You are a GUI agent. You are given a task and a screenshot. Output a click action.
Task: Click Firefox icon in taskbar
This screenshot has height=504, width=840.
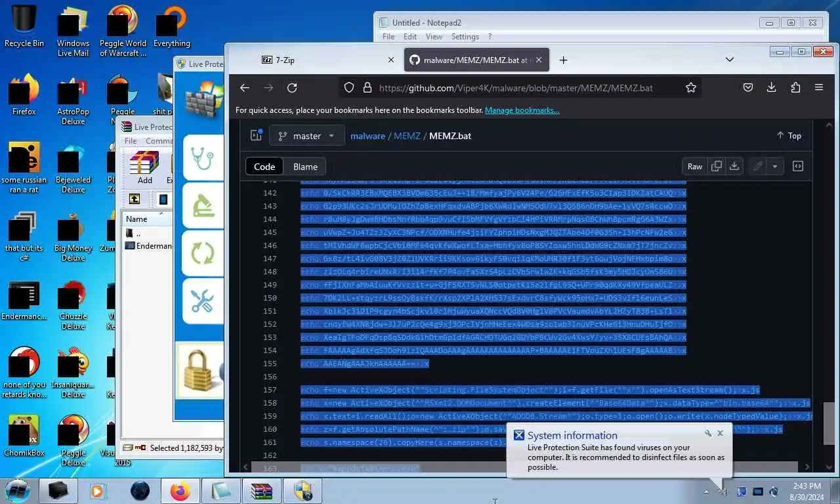(x=179, y=491)
